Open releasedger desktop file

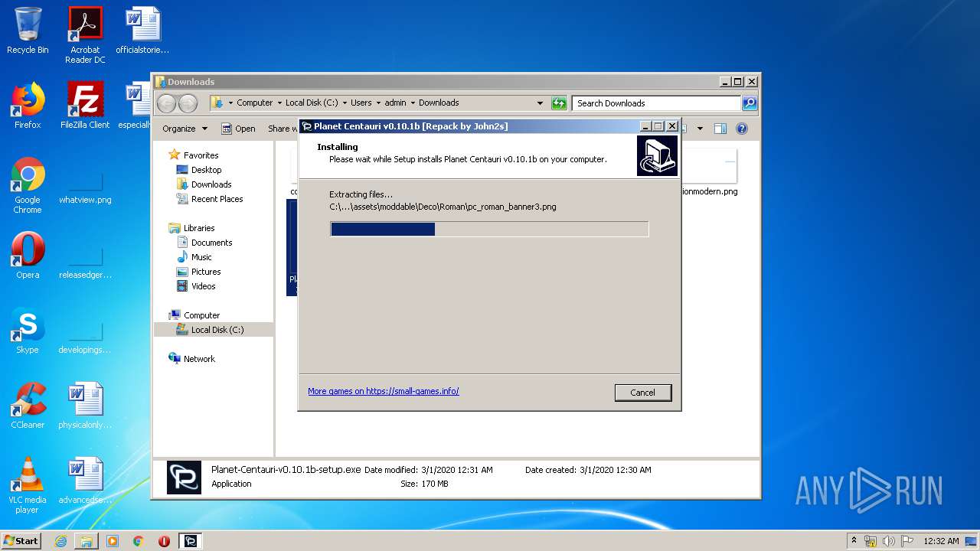click(x=85, y=263)
